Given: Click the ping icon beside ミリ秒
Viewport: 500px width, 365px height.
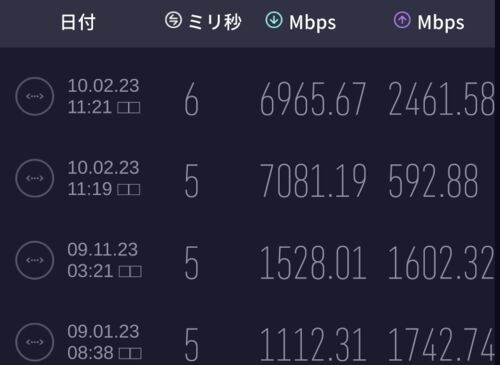Looking at the screenshot, I should coord(173,20).
